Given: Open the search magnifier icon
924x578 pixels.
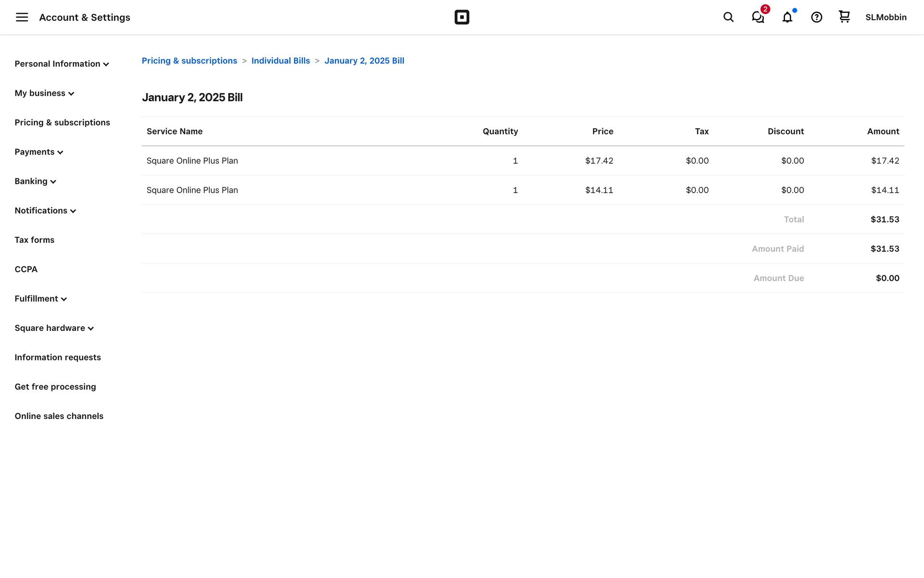Looking at the screenshot, I should (x=728, y=17).
